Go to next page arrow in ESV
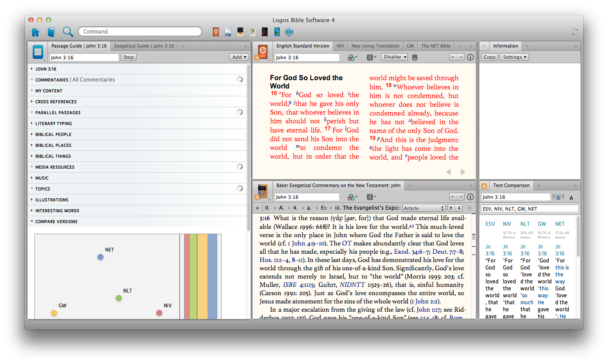The width and height of the screenshot is (608, 364). [463, 172]
